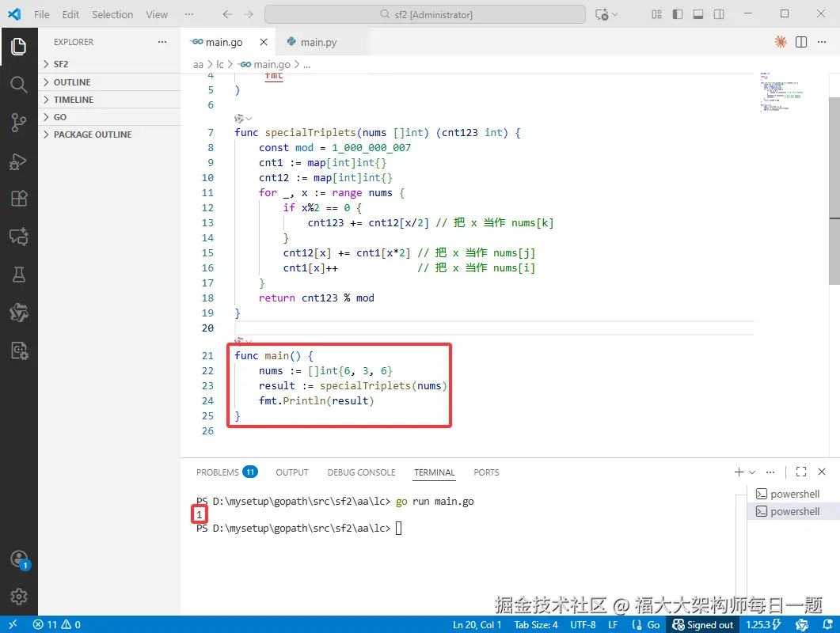Viewport: 840px width, 633px height.
Task: Click the aa breadcrumb segment
Action: coord(198,64)
